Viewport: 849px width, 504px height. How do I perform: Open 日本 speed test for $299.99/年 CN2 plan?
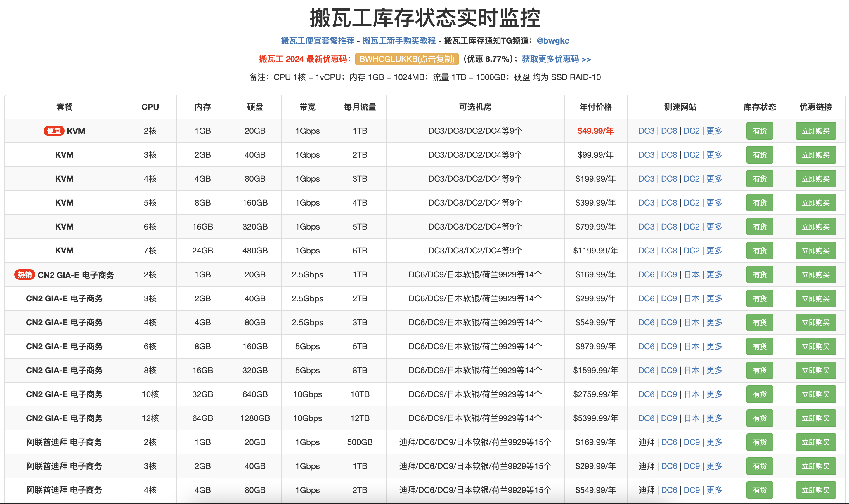(692, 298)
